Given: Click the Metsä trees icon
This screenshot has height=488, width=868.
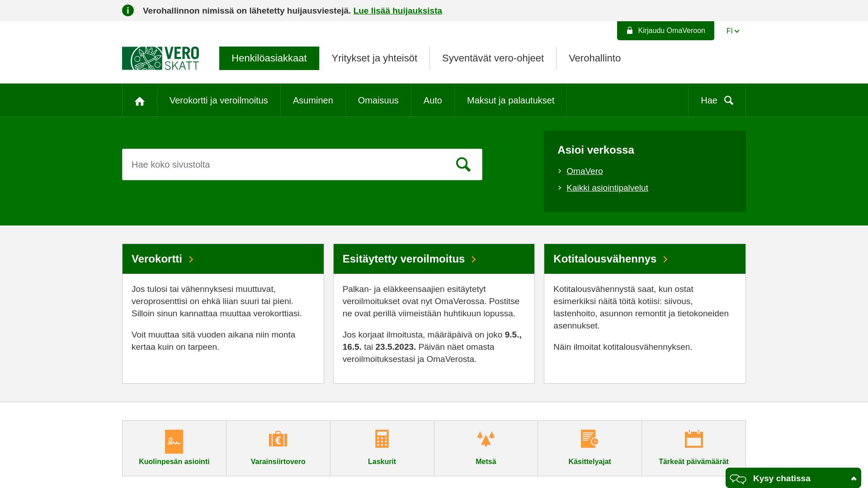Looking at the screenshot, I should coord(486,439).
